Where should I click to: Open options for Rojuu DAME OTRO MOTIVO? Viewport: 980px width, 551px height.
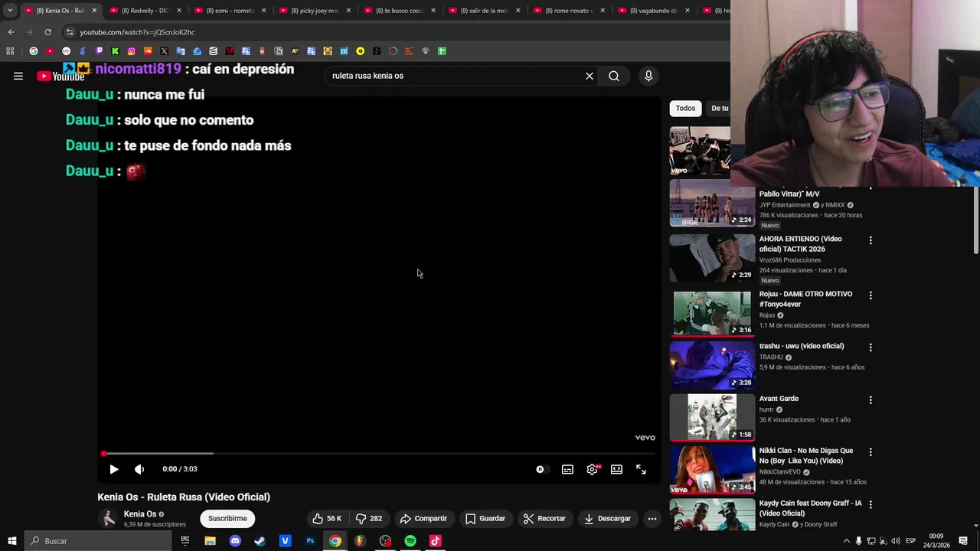pos(871,295)
